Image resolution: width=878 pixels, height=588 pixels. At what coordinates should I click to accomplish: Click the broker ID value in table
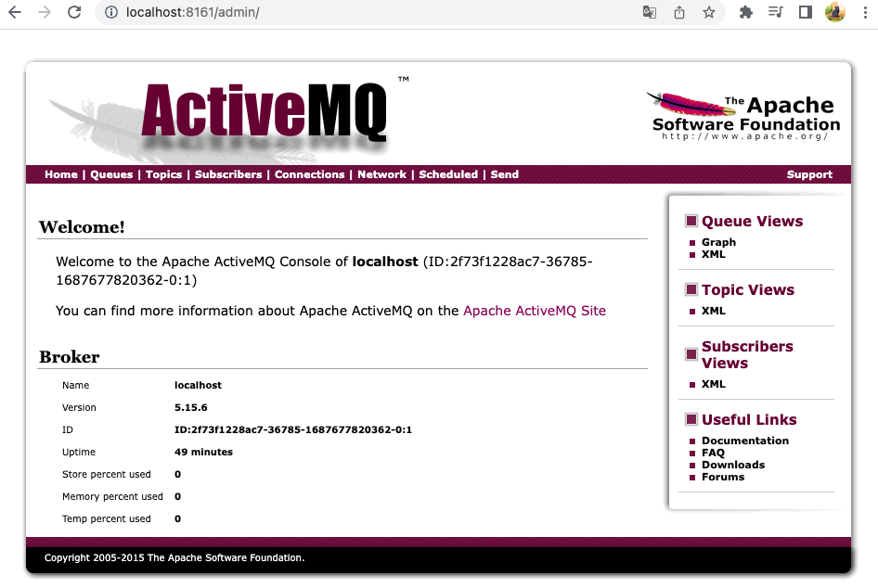293,429
